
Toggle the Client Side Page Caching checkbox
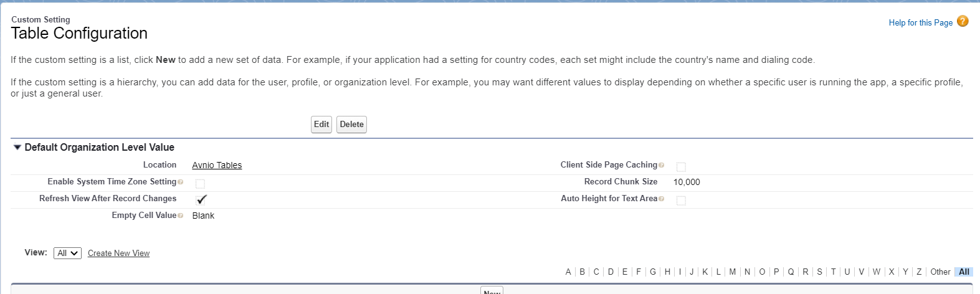[x=681, y=167]
